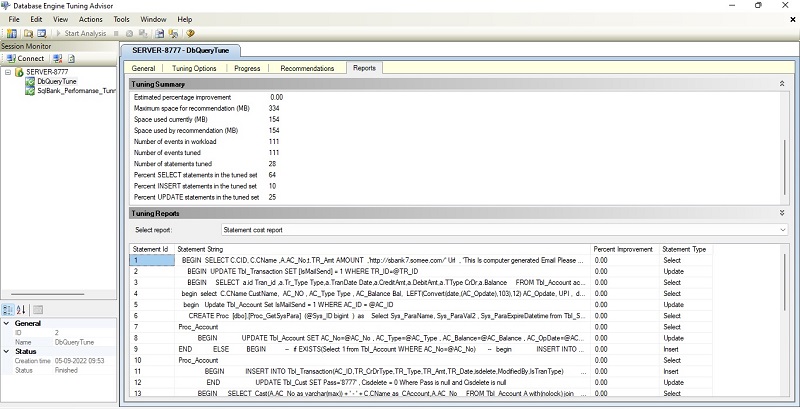Switch to the General tab
Image resolution: width=800 pixels, height=409 pixels.
tap(143, 68)
